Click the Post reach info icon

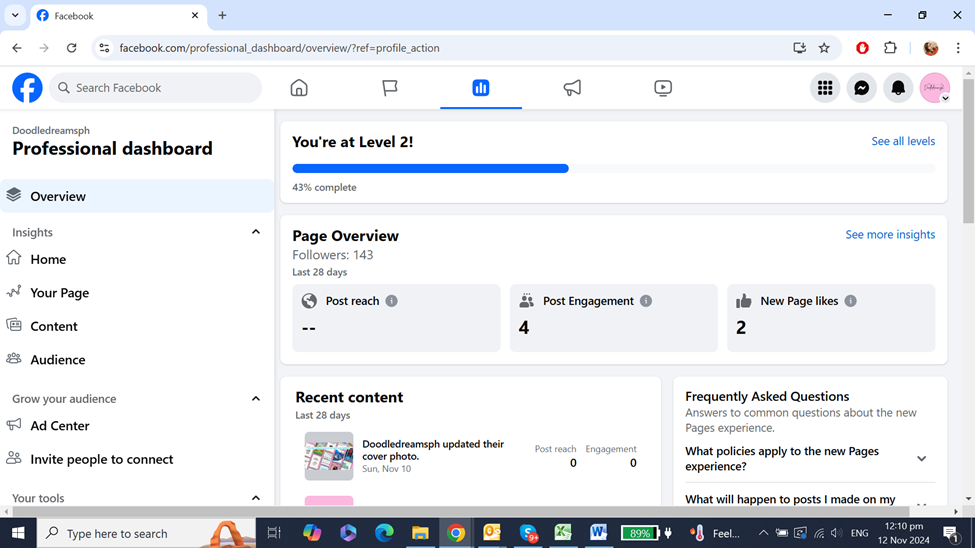point(391,301)
